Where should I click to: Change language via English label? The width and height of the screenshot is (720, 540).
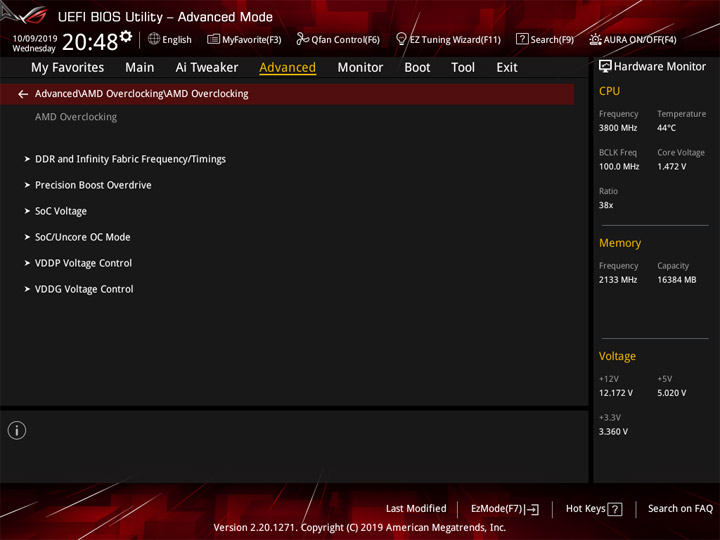[177, 40]
